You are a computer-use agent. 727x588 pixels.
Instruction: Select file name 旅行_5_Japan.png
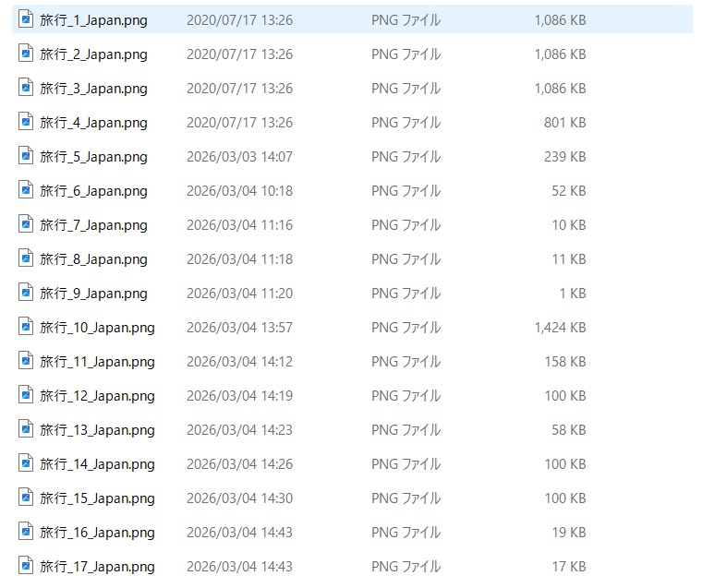[x=93, y=157]
